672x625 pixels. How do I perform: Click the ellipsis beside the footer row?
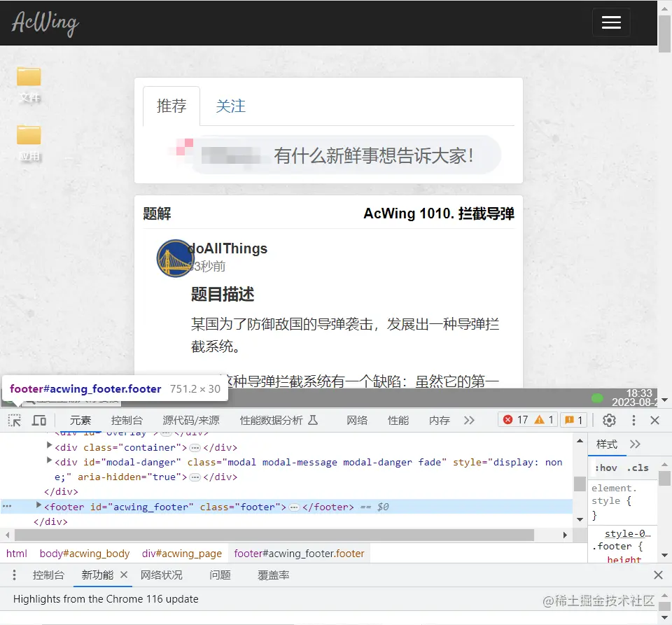click(x=7, y=506)
